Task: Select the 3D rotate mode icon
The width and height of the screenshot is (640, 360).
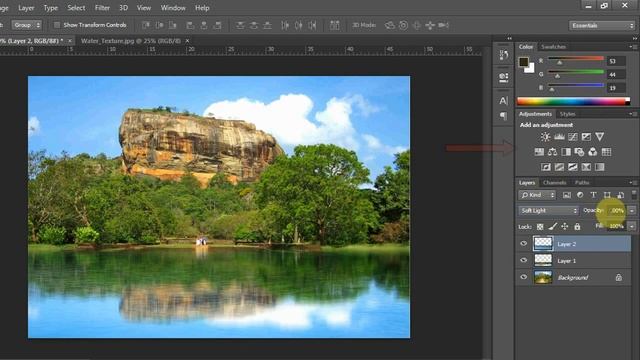Action: [390, 25]
